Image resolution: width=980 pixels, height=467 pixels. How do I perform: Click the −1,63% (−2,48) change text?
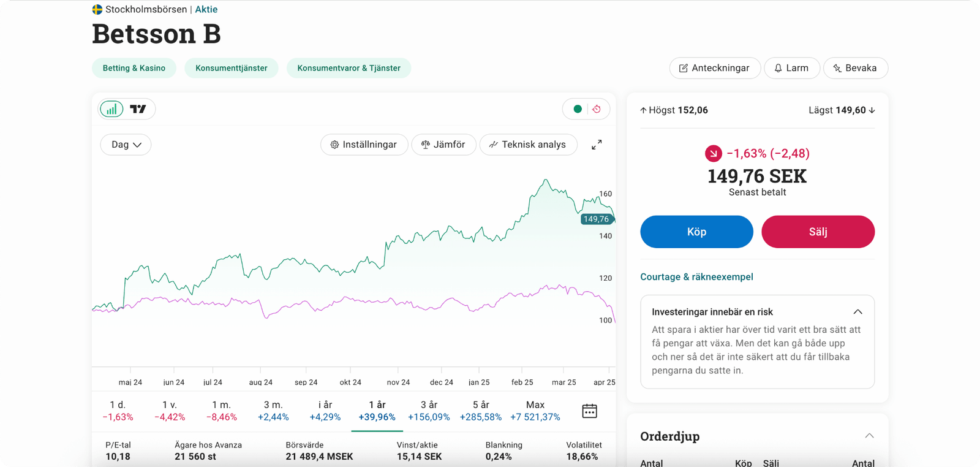768,153
